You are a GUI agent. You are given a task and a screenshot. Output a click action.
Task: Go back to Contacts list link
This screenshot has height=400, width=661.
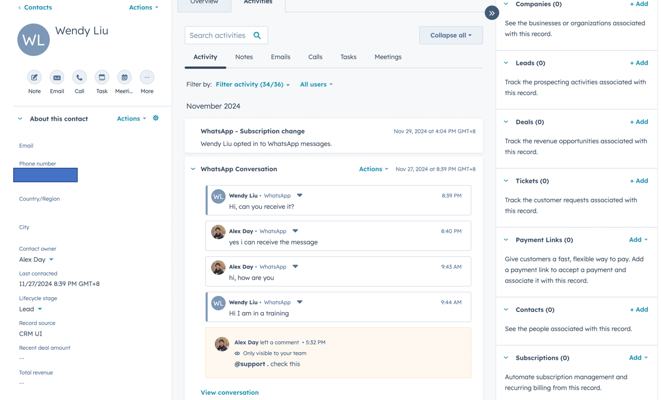coord(38,8)
